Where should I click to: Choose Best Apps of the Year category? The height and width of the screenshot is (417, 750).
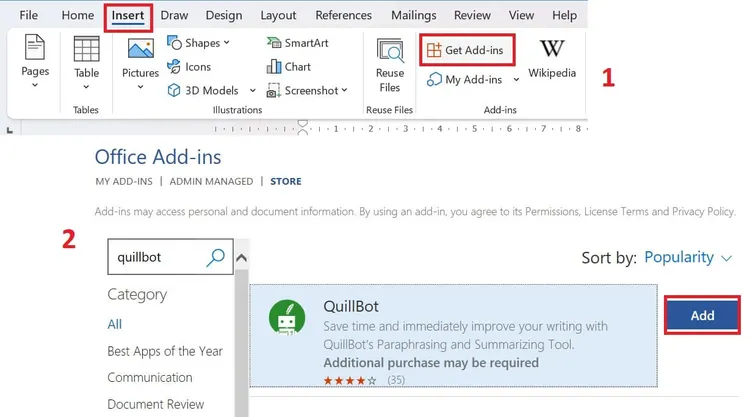pyautogui.click(x=165, y=351)
